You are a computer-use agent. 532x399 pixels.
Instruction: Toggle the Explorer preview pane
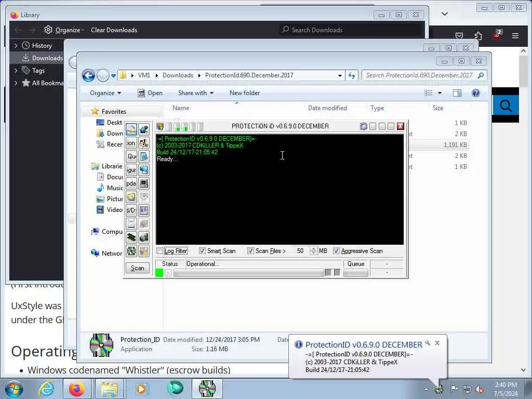[x=457, y=93]
